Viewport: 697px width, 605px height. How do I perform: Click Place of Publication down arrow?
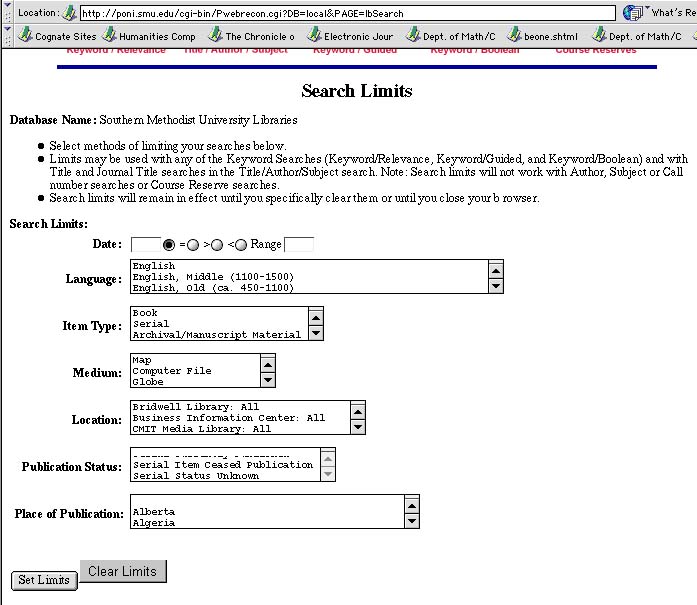pos(412,521)
